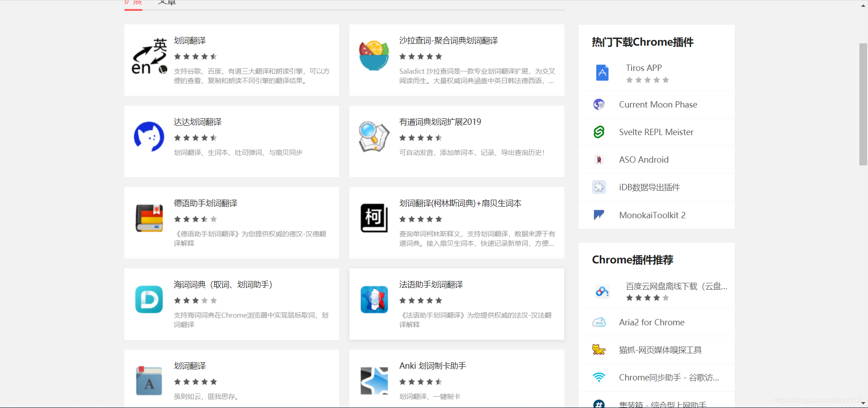Click the iDB数据导出插件 puzzle icon
Image resolution: width=868 pixels, height=408 pixels.
599,187
